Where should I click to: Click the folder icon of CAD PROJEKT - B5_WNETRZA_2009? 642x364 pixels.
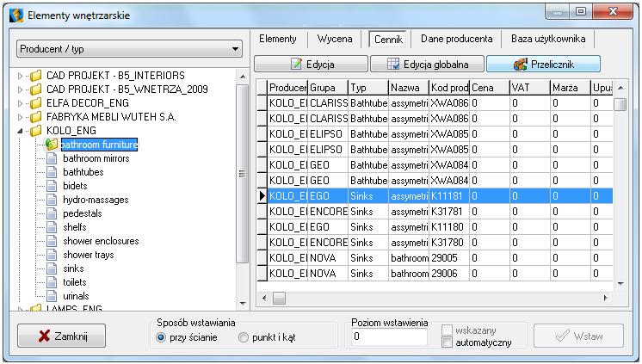(x=36, y=89)
